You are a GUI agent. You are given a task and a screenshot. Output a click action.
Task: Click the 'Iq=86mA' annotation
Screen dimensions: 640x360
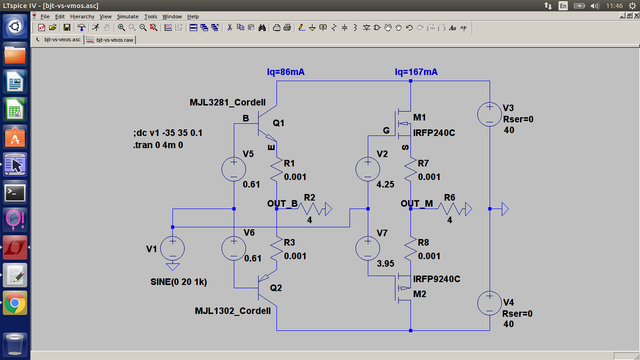tap(286, 72)
